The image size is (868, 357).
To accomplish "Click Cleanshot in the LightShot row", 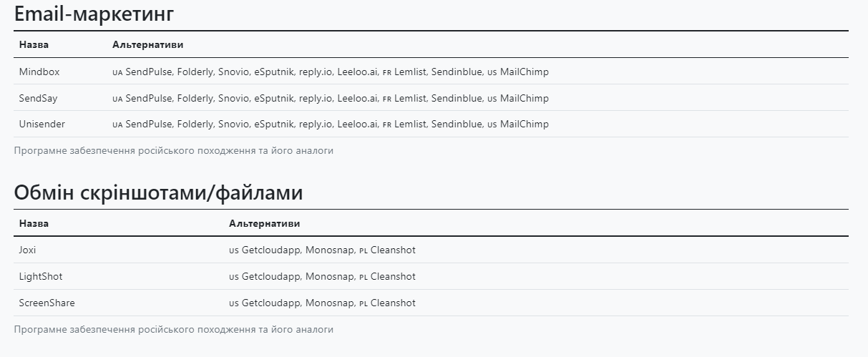I will [393, 276].
